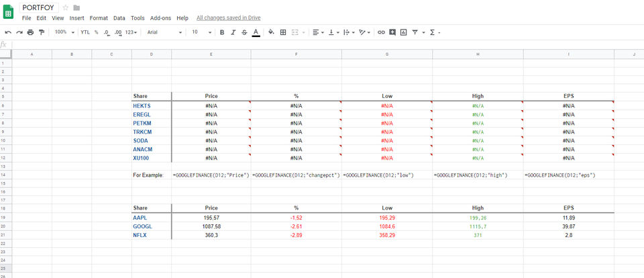Select the "eps" GOOGLEFINANCE formula cell
The height and width of the screenshot is (278, 644).
(x=569, y=175)
